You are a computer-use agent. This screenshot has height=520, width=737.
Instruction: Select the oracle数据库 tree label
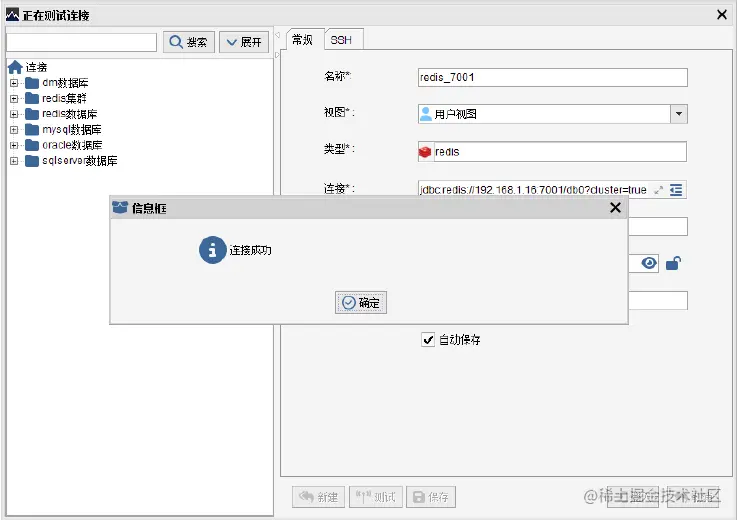tap(72, 145)
